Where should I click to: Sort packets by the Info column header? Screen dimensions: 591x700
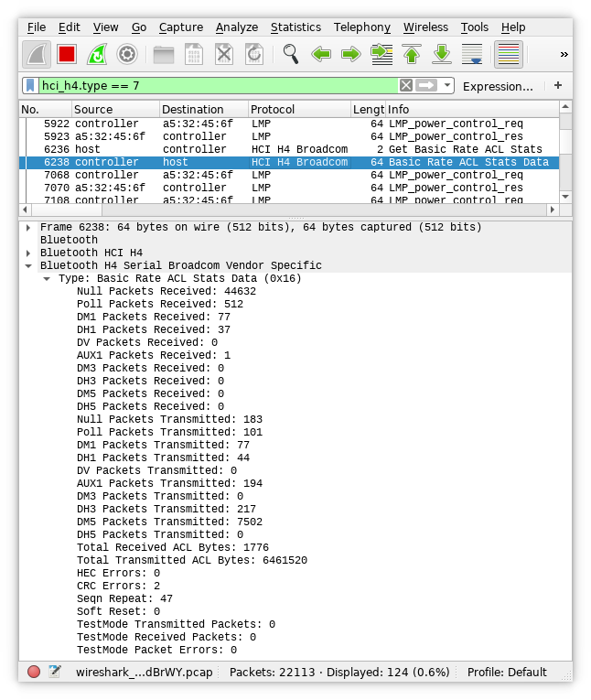472,110
